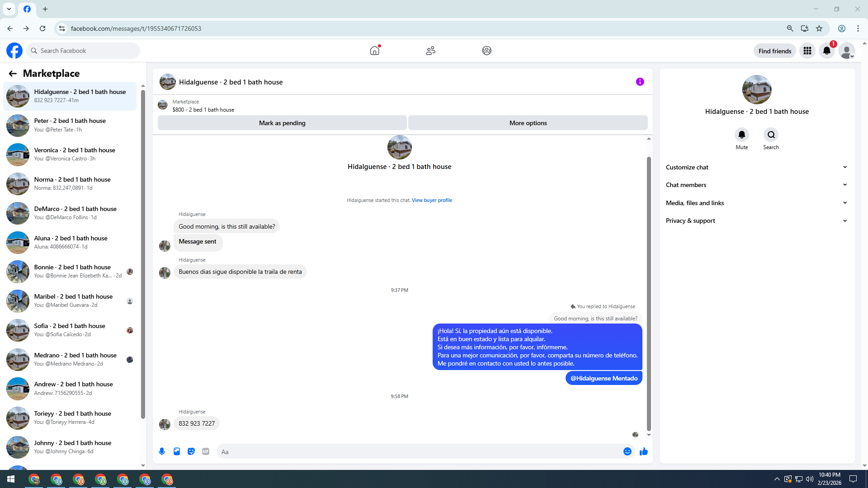Image resolution: width=868 pixels, height=488 pixels.
Task: Open the notifications bell
Action: [827, 51]
